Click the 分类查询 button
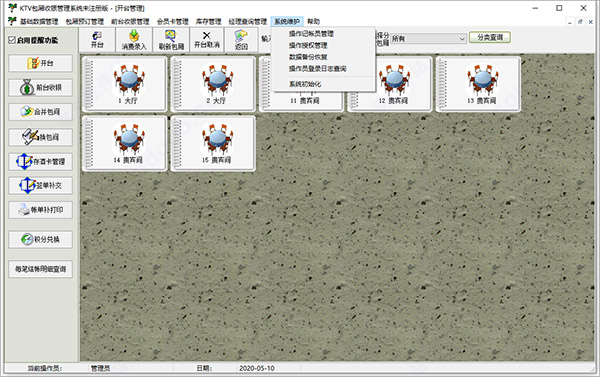The image size is (600, 377). 490,38
